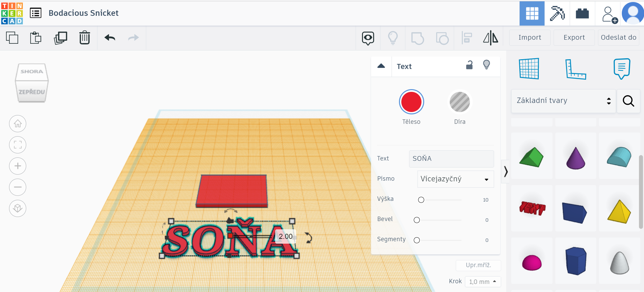Viewport: 644px width, 292px height.
Task: Select the Díra hole option
Action: tap(460, 102)
